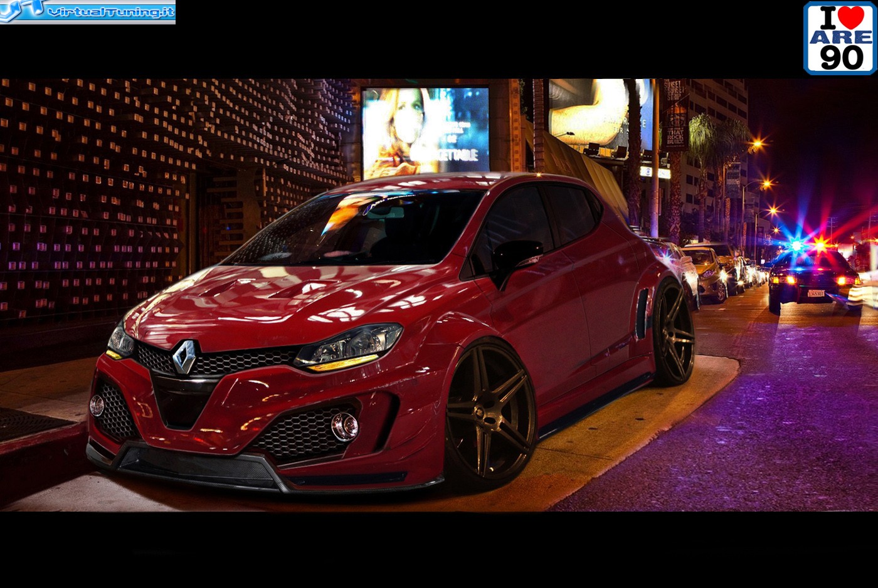
Task: Click the VirtualTuning.it logo banner
Action: tap(88, 12)
